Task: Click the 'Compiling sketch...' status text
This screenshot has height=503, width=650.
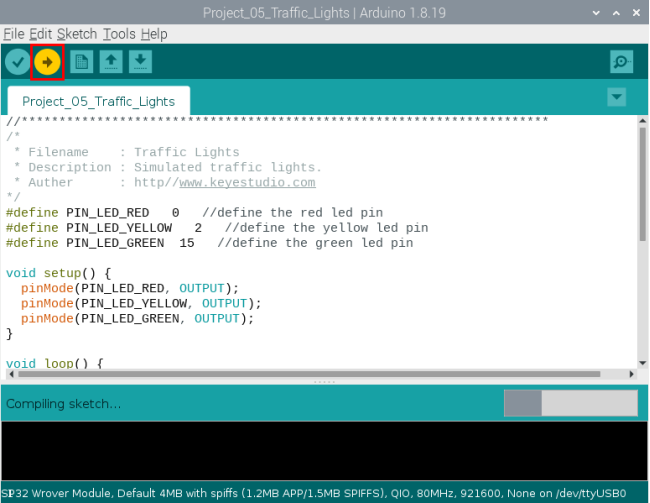Action: click(x=63, y=403)
